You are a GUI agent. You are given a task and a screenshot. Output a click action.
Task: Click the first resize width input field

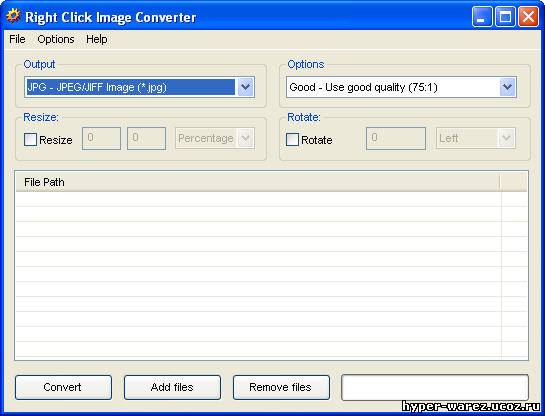[x=101, y=138]
